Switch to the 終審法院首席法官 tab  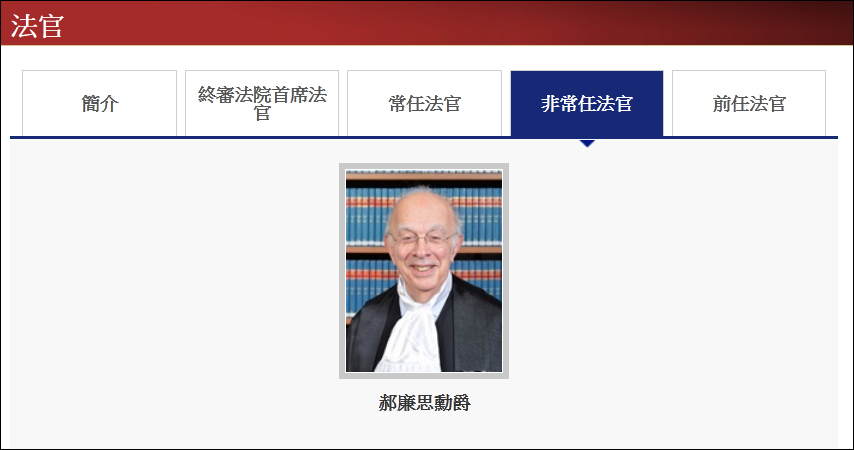(262, 103)
